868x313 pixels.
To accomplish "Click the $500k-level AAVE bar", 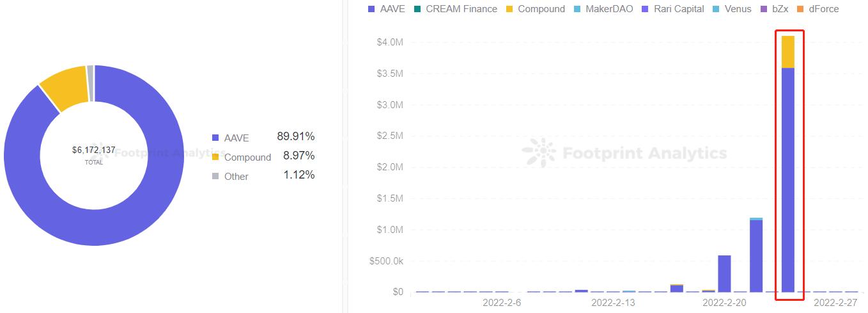I will tap(724, 273).
